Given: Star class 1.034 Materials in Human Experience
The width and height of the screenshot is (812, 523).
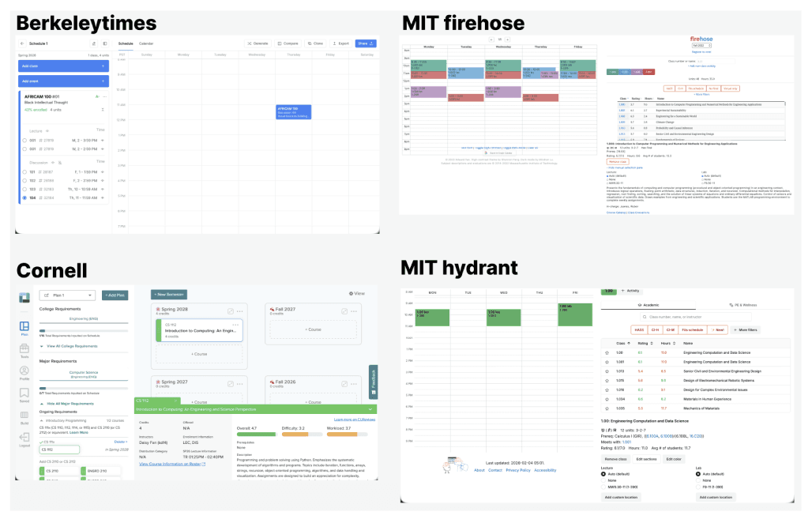Looking at the screenshot, I should coord(607,399).
